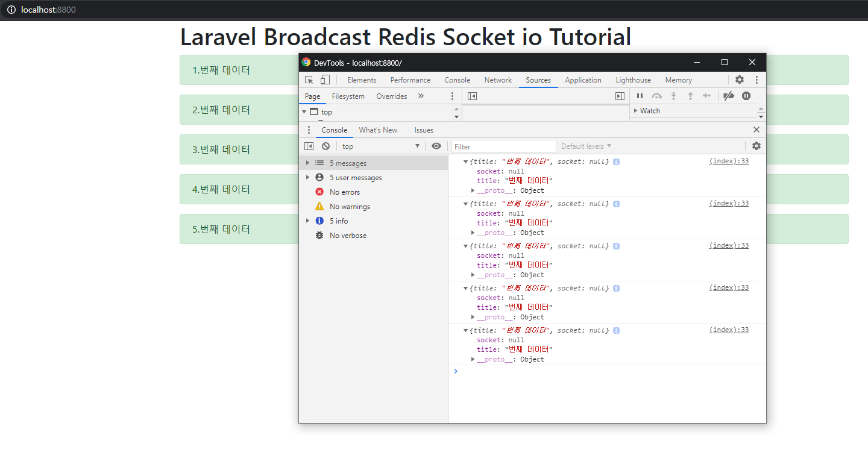Image resolution: width=868 pixels, height=467 pixels.
Task: Expand the '5 info' sidebar group
Action: 308,221
